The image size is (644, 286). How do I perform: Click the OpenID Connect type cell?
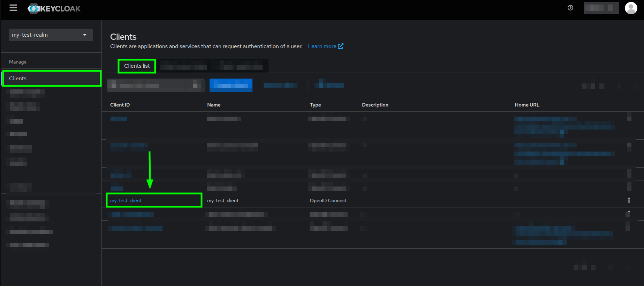328,200
